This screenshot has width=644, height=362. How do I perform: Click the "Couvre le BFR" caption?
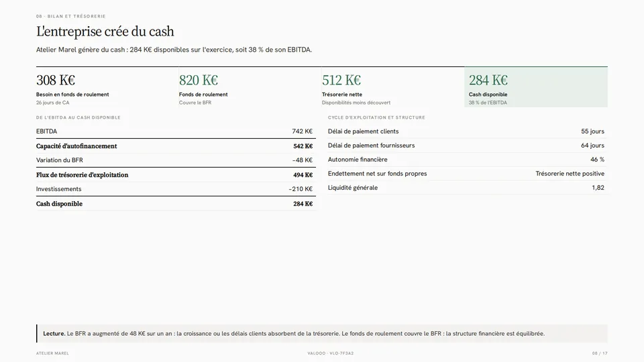point(195,103)
